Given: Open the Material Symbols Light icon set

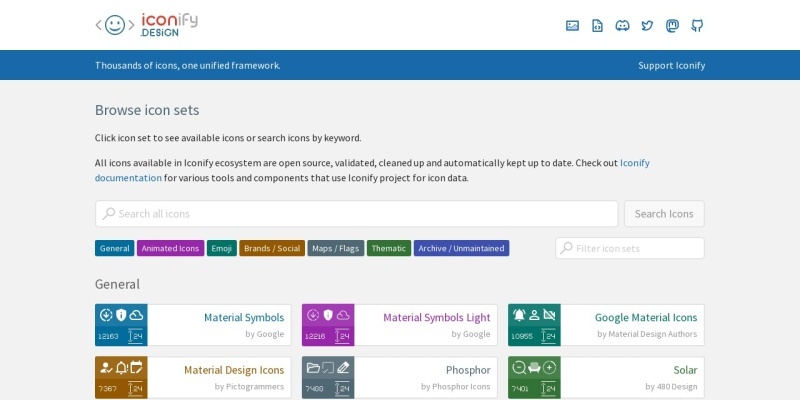Looking at the screenshot, I should (399, 325).
